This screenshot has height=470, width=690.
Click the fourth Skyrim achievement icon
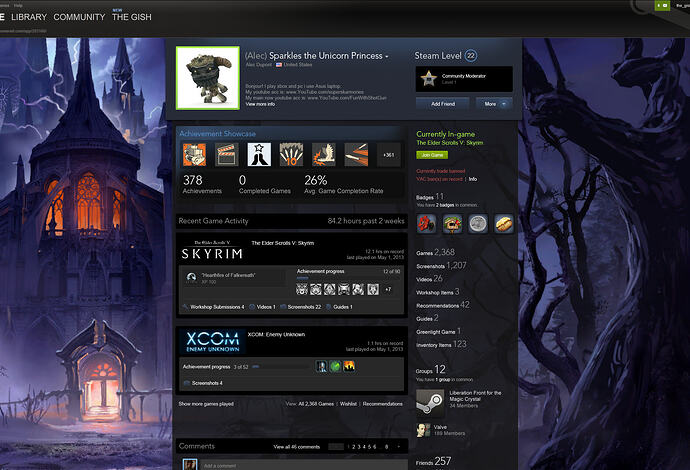tap(344, 289)
